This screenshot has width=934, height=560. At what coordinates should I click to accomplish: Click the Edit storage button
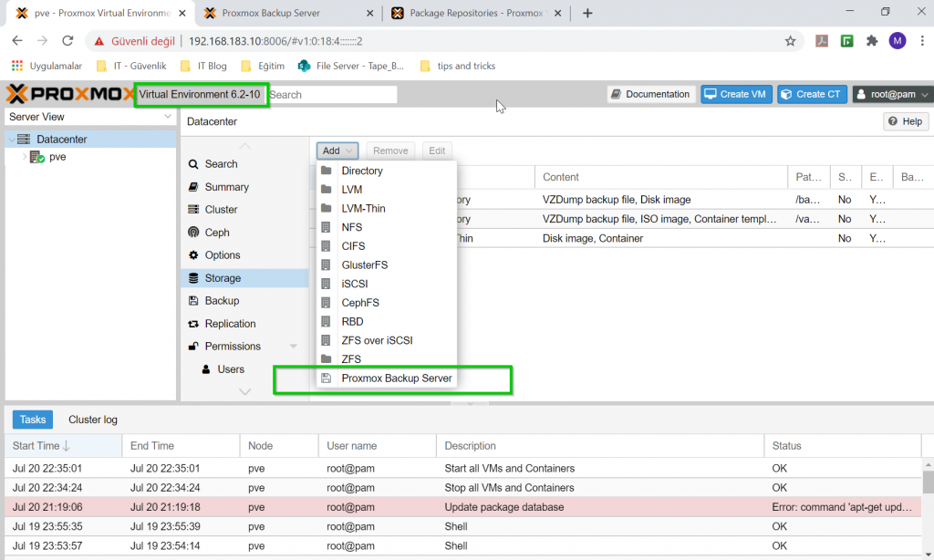[x=437, y=150]
